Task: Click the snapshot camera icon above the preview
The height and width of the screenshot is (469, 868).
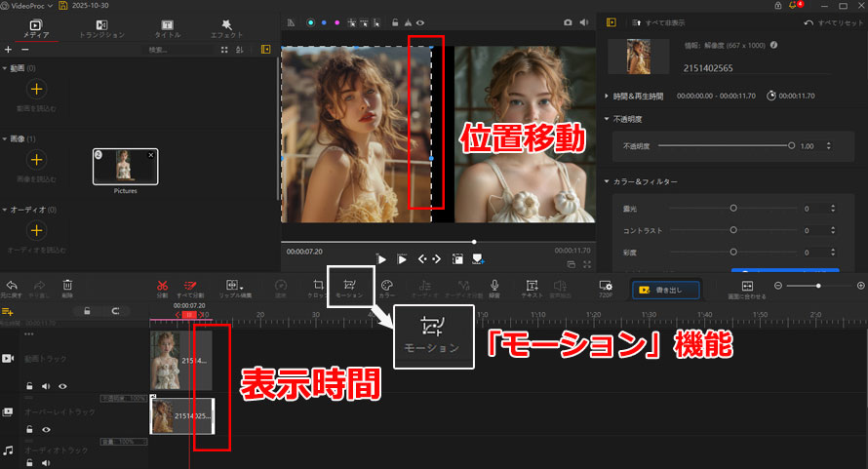Action: [x=568, y=22]
